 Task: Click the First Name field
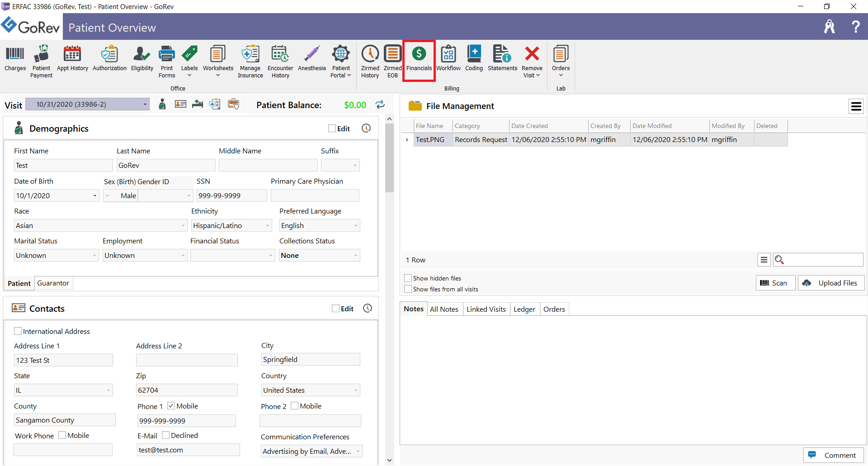63,165
